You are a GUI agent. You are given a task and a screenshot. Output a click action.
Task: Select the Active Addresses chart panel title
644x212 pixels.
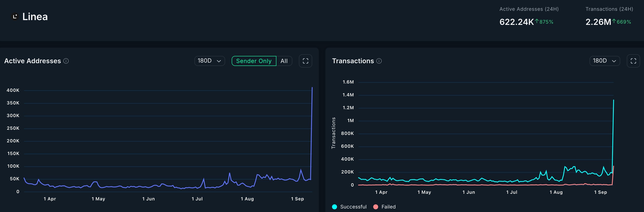pos(32,61)
